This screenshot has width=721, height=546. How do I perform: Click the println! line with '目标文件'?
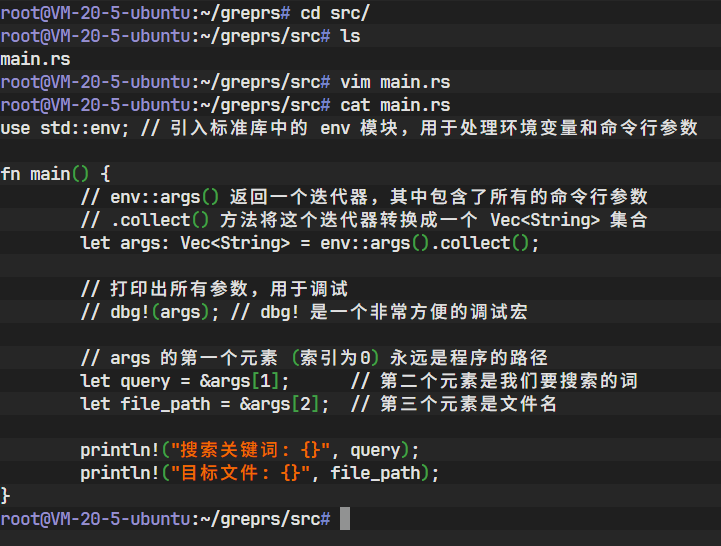click(260, 473)
